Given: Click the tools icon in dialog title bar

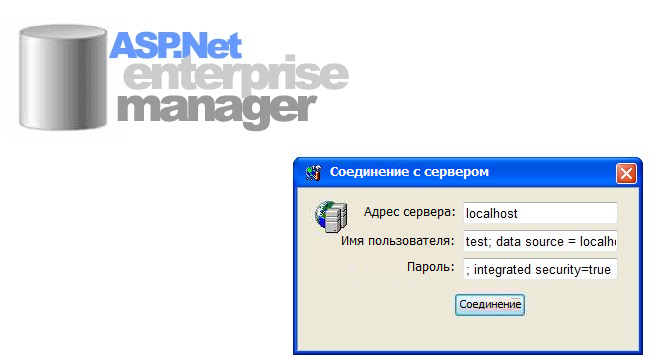Looking at the screenshot, I should click(314, 173).
